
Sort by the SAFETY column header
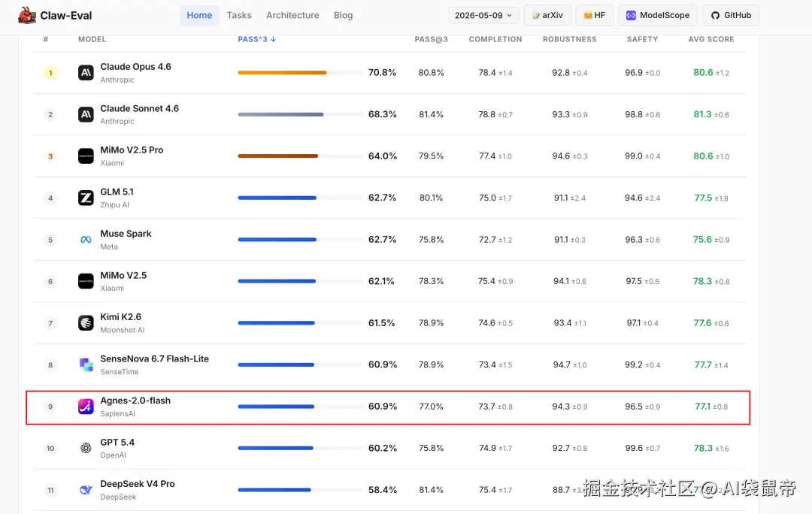643,39
